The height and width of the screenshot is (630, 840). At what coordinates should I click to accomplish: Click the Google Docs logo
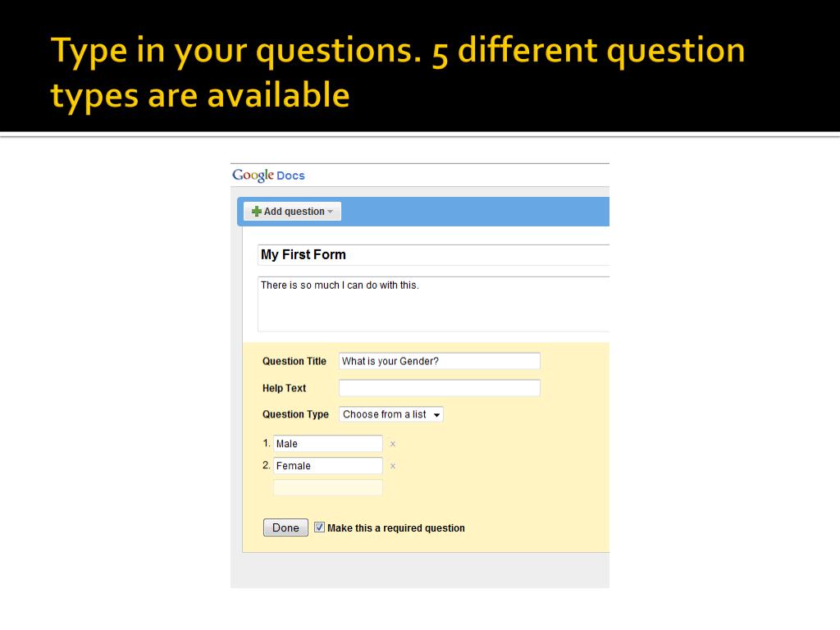pos(268,176)
